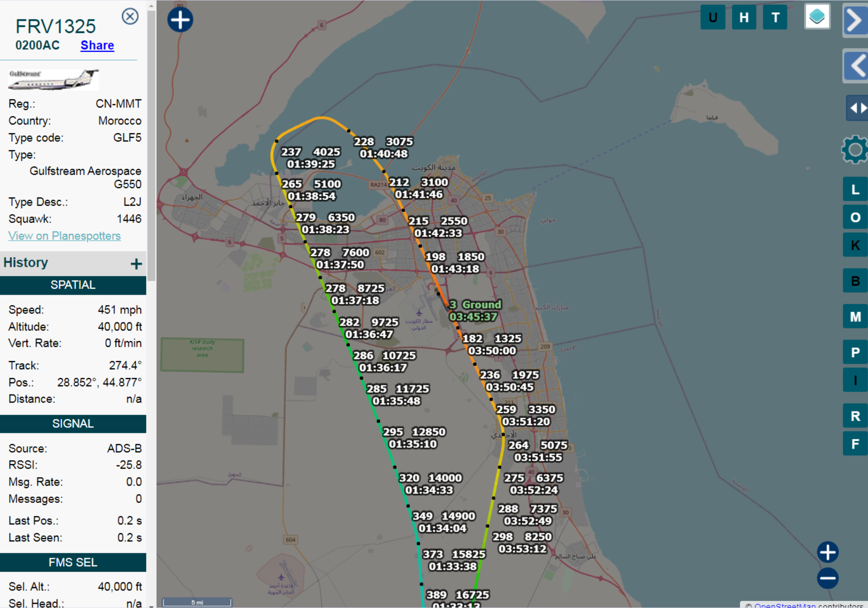Click the position value 28.852°, 44.877°

99,382
